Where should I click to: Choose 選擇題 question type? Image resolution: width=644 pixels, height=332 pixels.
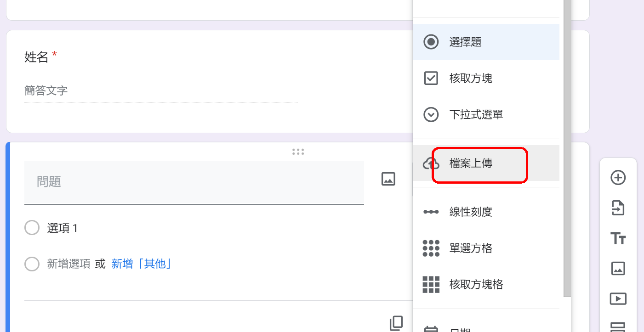[x=465, y=42]
